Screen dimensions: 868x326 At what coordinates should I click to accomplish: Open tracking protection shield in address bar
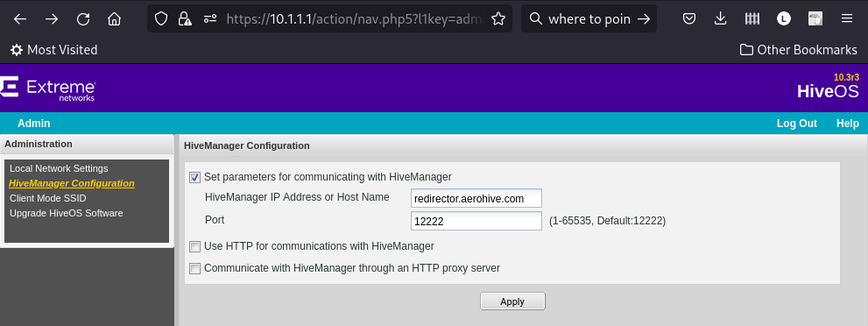pyautogui.click(x=161, y=18)
